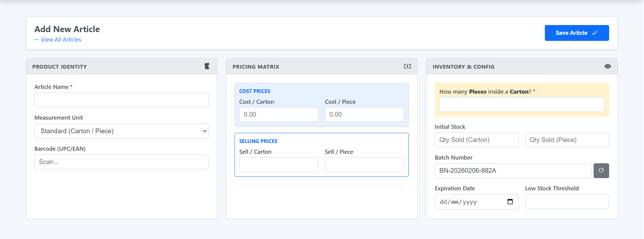This screenshot has width=644, height=239.
Task: Click the PRICING MATRIX panel title
Action: 256,67
